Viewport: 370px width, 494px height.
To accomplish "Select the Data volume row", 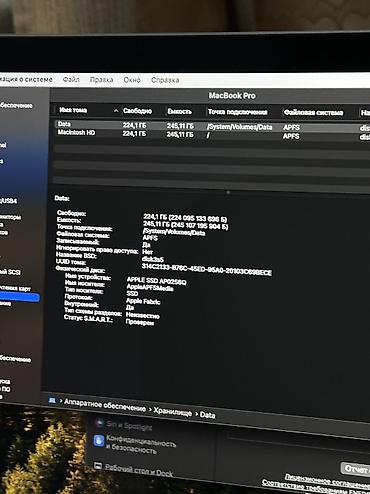I will 211,126.
